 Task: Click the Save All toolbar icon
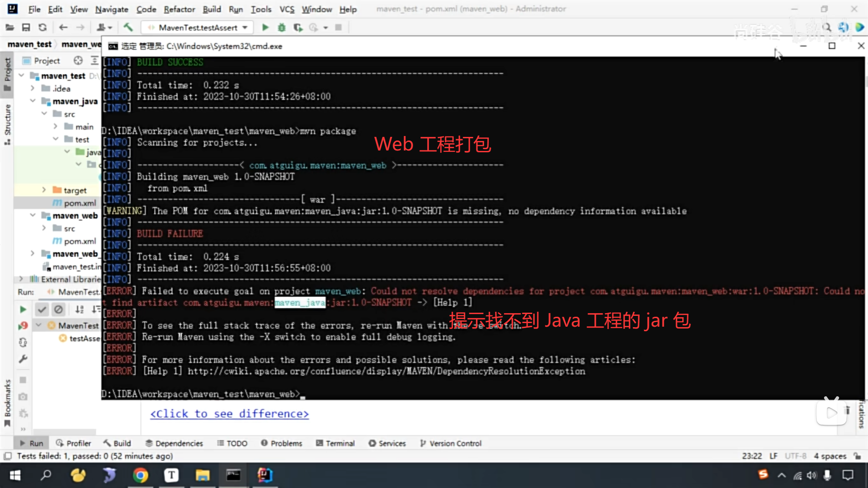point(26,28)
